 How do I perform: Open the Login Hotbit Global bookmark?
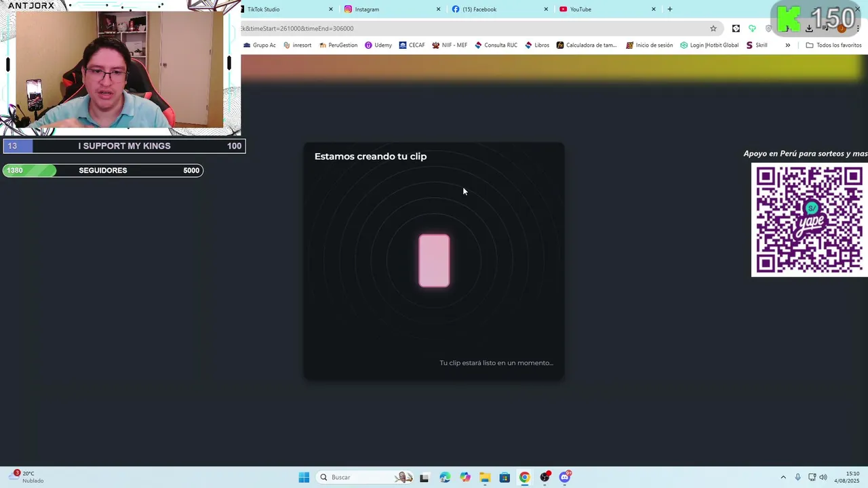click(x=709, y=45)
